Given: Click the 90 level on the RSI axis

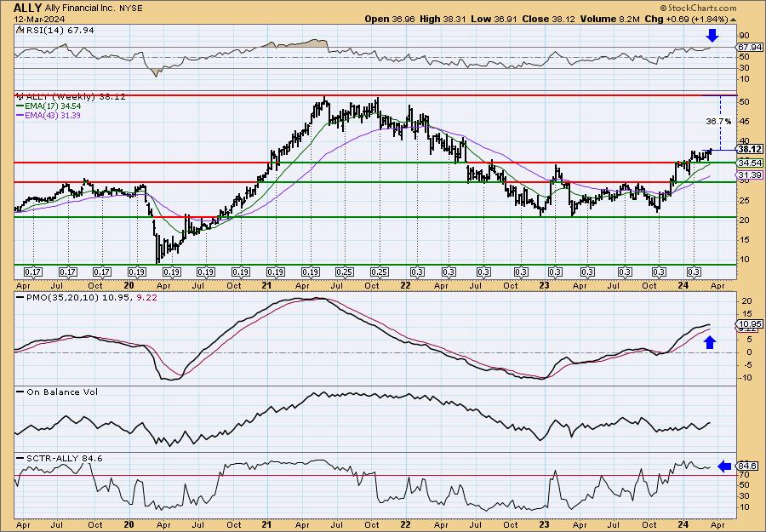Looking at the screenshot, I should (745, 36).
